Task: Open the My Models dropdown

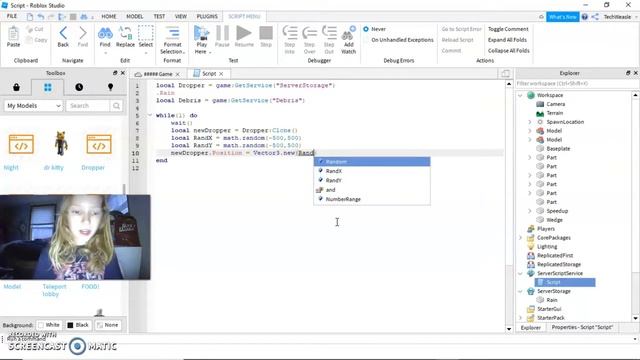Action: pyautogui.click(x=34, y=106)
